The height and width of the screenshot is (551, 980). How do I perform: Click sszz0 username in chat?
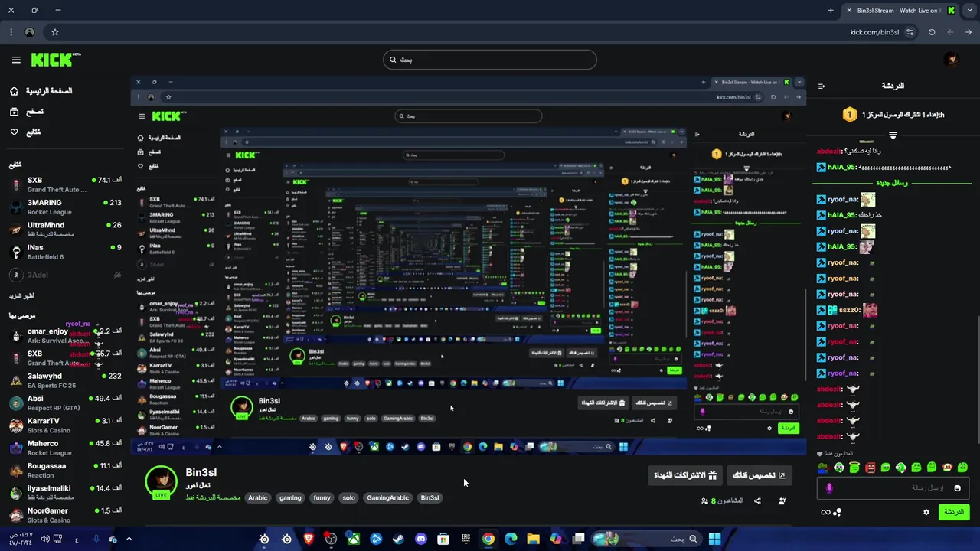point(849,310)
